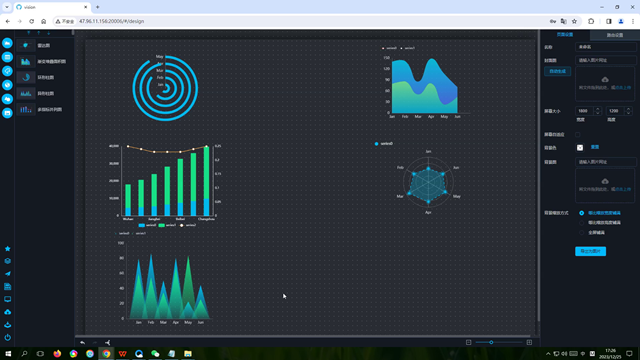
Task: Open the browser translate icon in address bar
Action: [x=564, y=21]
